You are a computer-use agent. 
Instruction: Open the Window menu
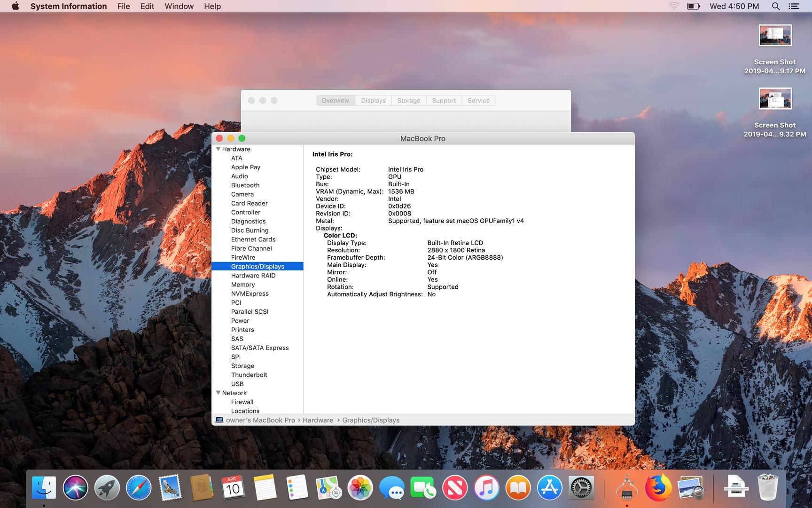[179, 6]
